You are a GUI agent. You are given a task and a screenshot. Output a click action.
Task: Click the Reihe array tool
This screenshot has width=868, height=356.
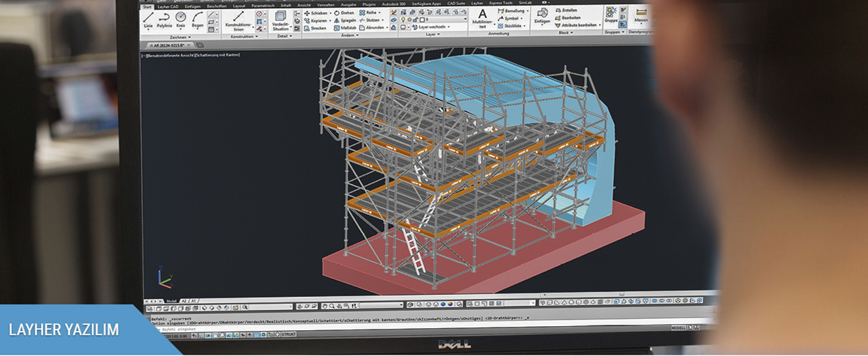pyautogui.click(x=368, y=12)
